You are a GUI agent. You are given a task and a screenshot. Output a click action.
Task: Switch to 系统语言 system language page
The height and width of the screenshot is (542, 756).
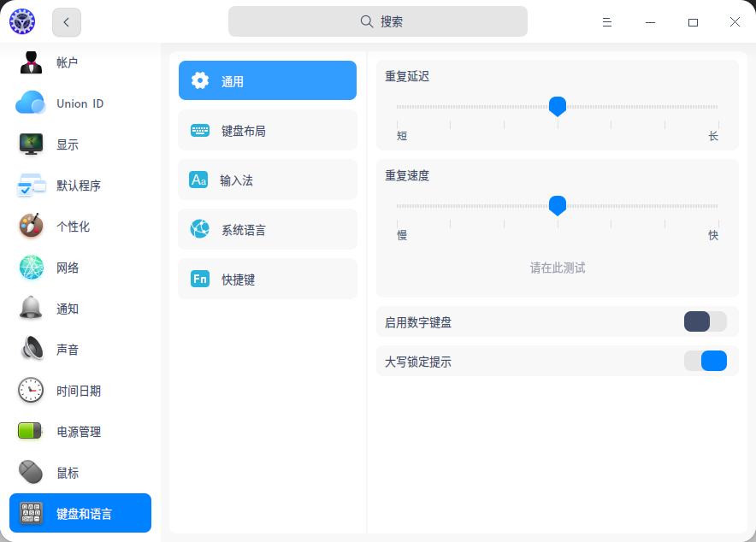tap(268, 229)
